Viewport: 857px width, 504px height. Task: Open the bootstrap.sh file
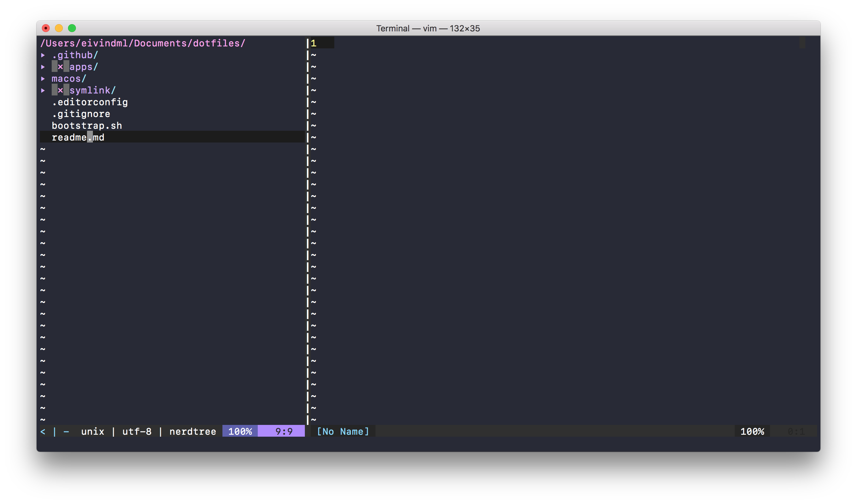coord(87,126)
